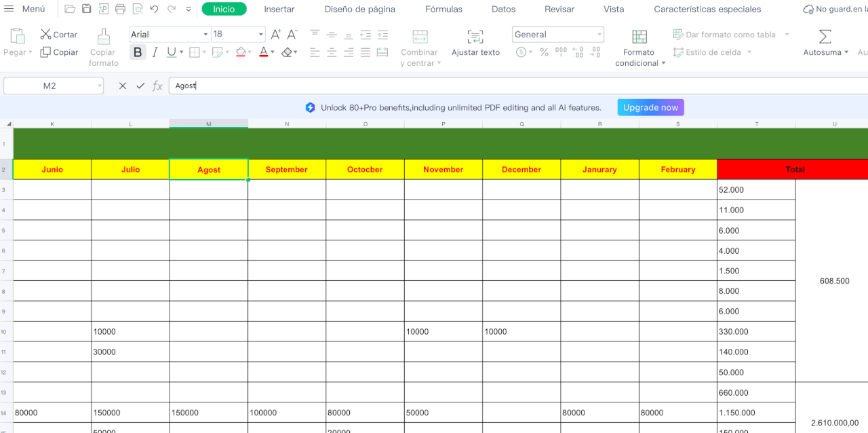Image resolution: width=868 pixels, height=433 pixels.
Task: Click the Cortar scissors button
Action: (x=58, y=35)
